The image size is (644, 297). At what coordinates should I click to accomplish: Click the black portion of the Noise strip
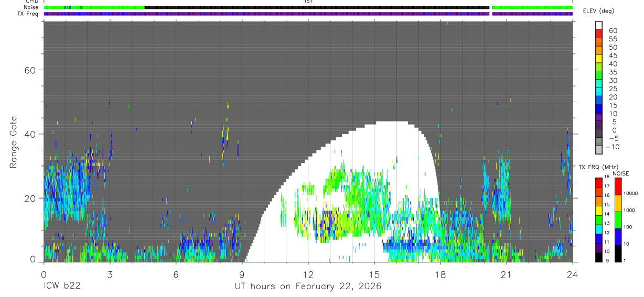click(317, 7)
